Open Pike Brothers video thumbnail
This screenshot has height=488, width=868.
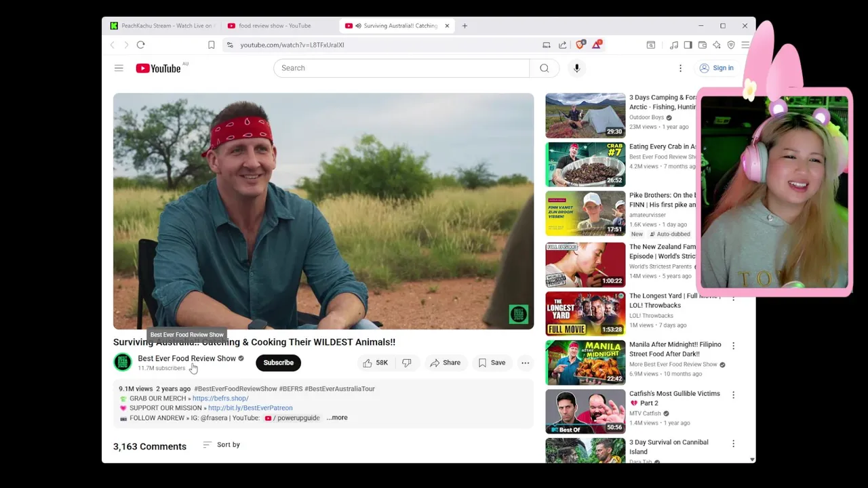tap(585, 213)
